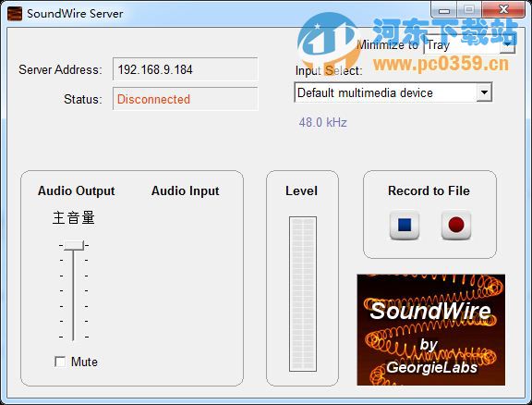This screenshot has height=405, width=532.
Task: Click the Server Address label
Action: click(60, 69)
